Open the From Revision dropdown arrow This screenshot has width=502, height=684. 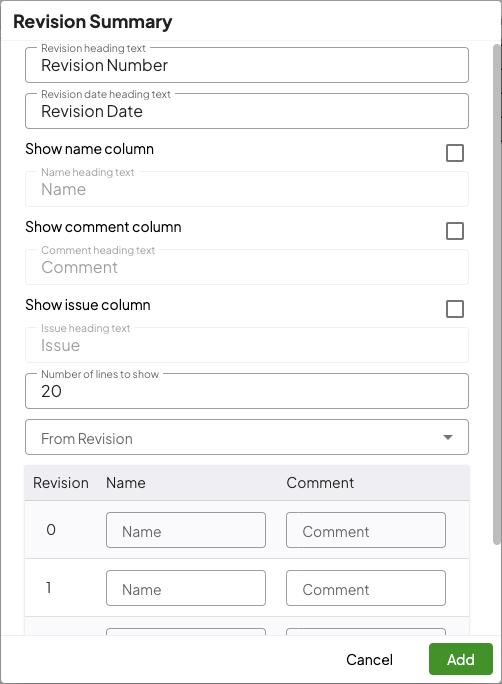pos(447,437)
